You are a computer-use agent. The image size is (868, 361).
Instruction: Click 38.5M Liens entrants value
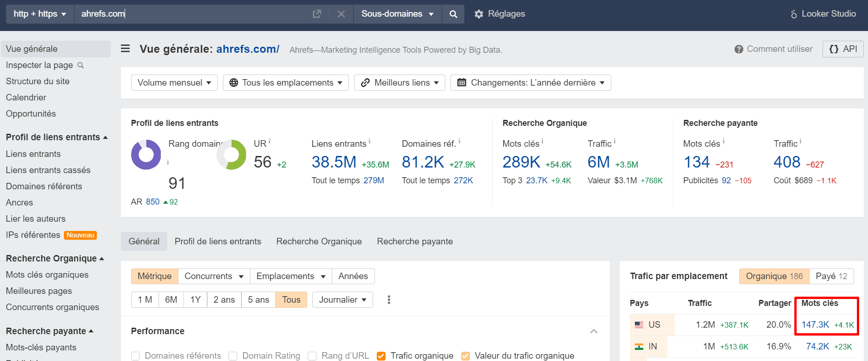coord(334,162)
